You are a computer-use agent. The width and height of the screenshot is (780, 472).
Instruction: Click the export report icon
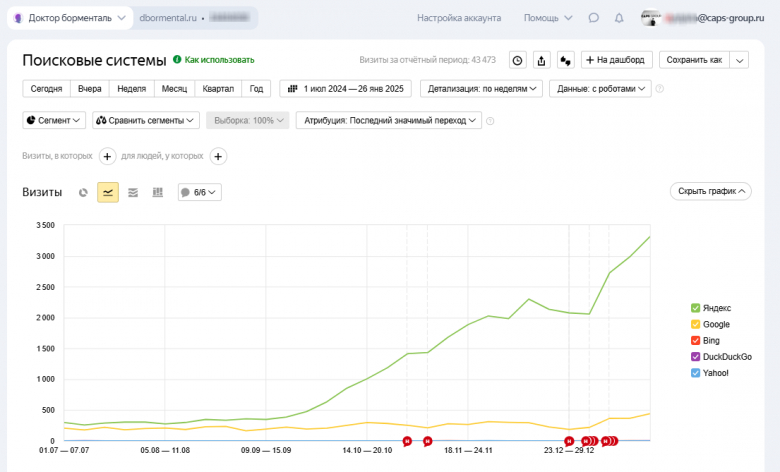point(541,60)
